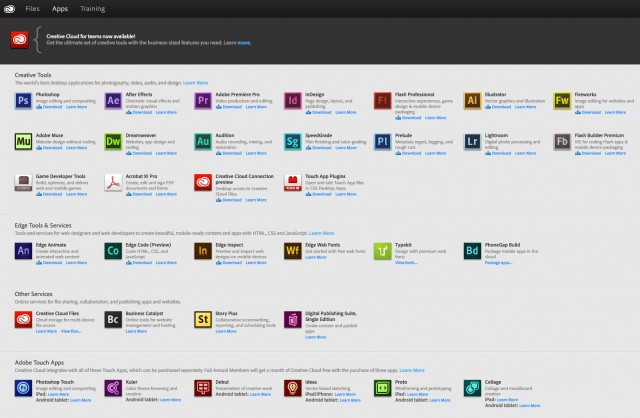Click Learn More beside Creative Tools description

tap(196, 82)
